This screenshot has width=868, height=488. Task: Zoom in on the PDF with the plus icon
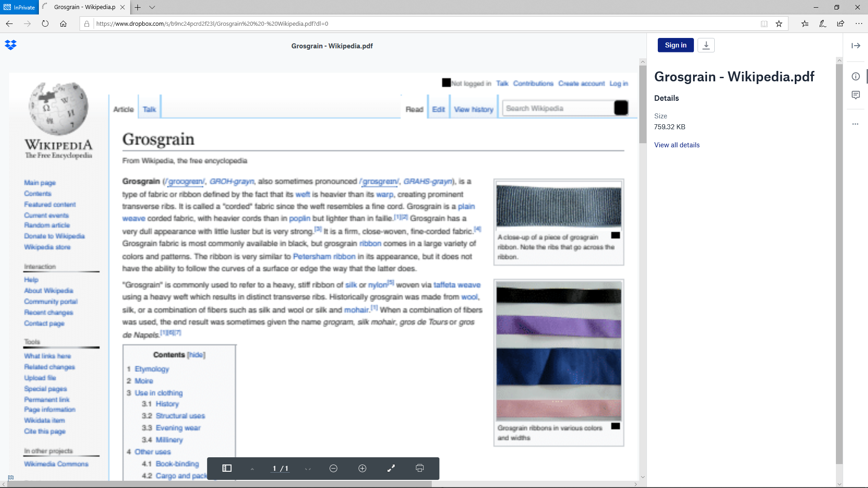coord(363,469)
